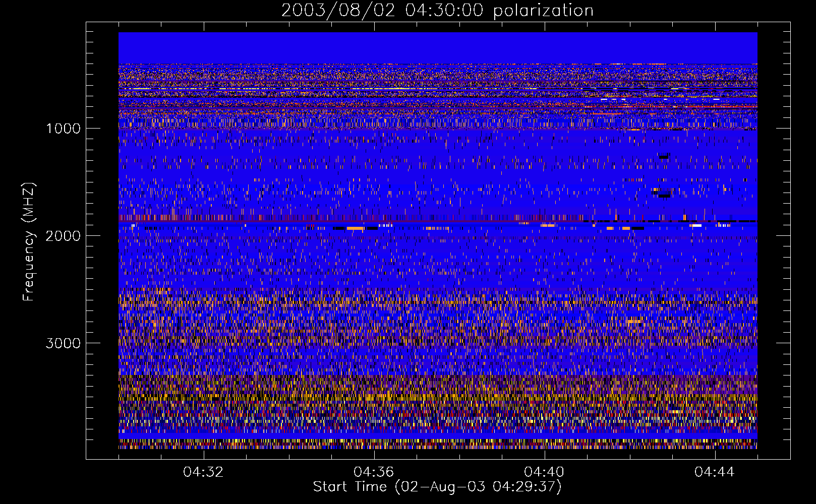
Task: Click the 04:36 time axis label
Action: click(x=374, y=472)
